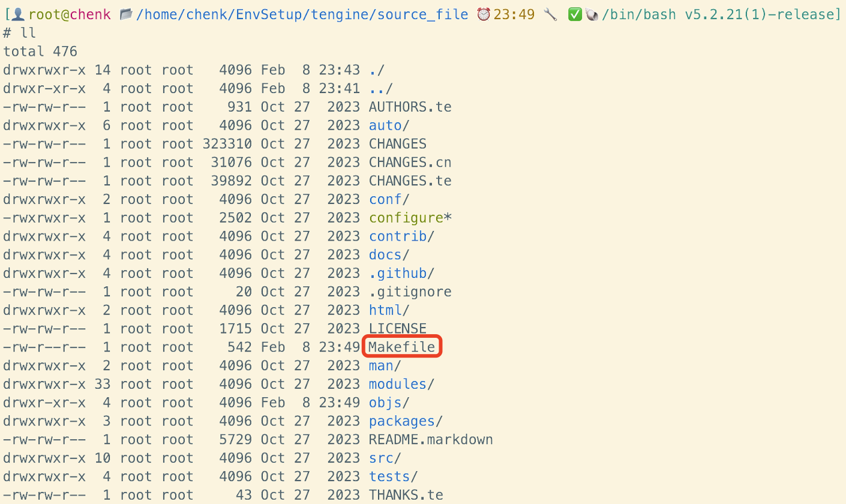Select the .github/ directory name
846x504 pixels.
(397, 274)
